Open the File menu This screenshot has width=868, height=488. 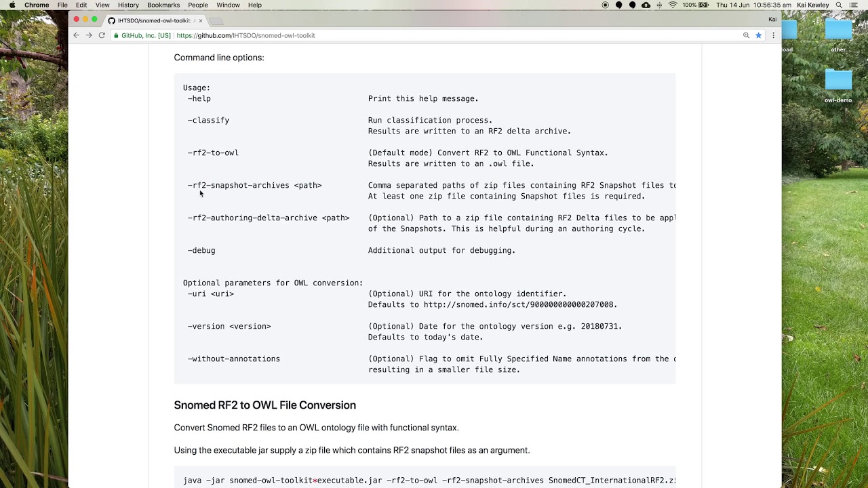pos(62,5)
